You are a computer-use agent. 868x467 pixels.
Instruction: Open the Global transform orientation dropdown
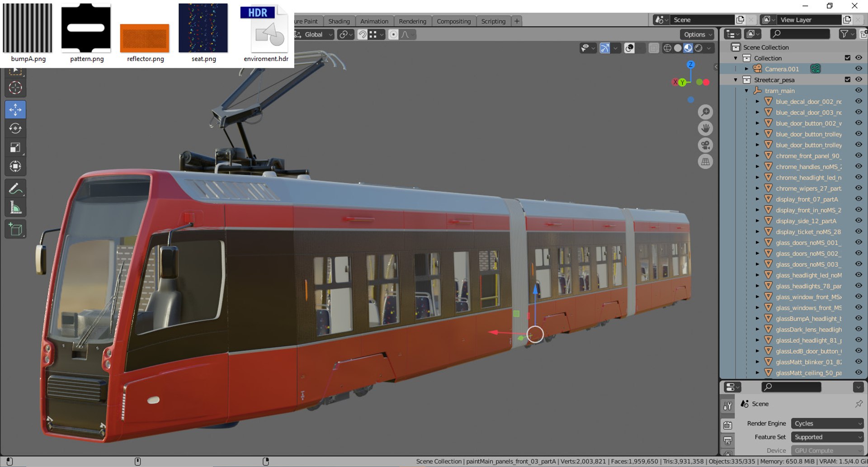(314, 34)
